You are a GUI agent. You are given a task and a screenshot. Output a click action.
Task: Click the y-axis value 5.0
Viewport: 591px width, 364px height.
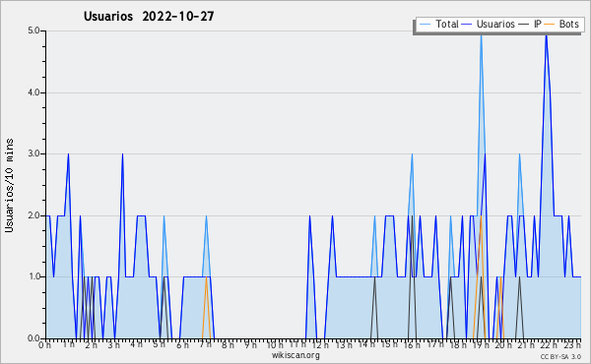click(33, 30)
